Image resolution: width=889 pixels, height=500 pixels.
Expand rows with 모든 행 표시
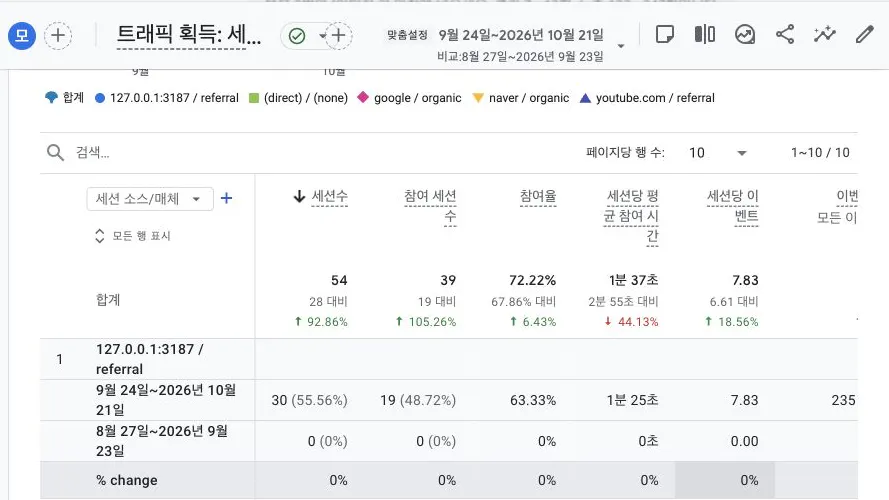click(133, 236)
